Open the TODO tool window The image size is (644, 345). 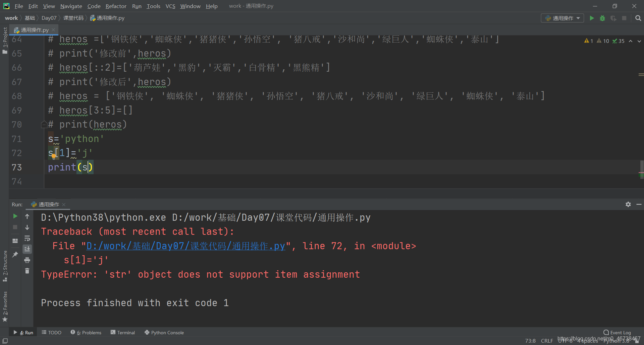click(51, 333)
